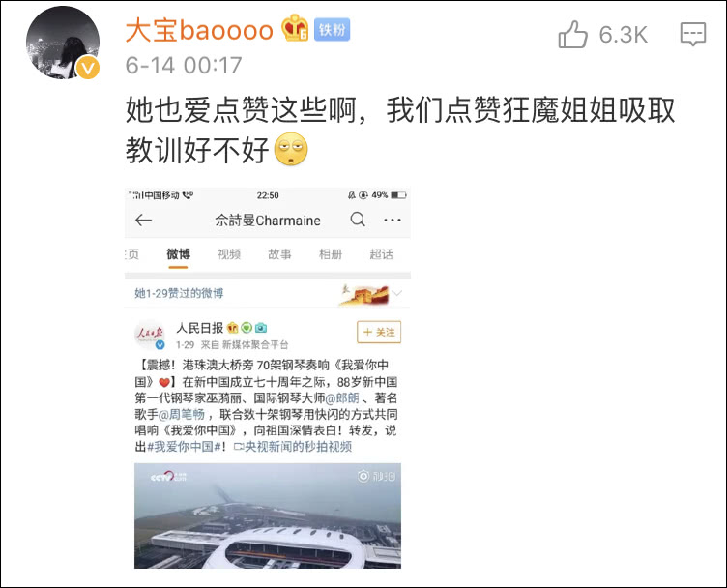Open the CCTV bridge video thumbnail

[x=268, y=515]
